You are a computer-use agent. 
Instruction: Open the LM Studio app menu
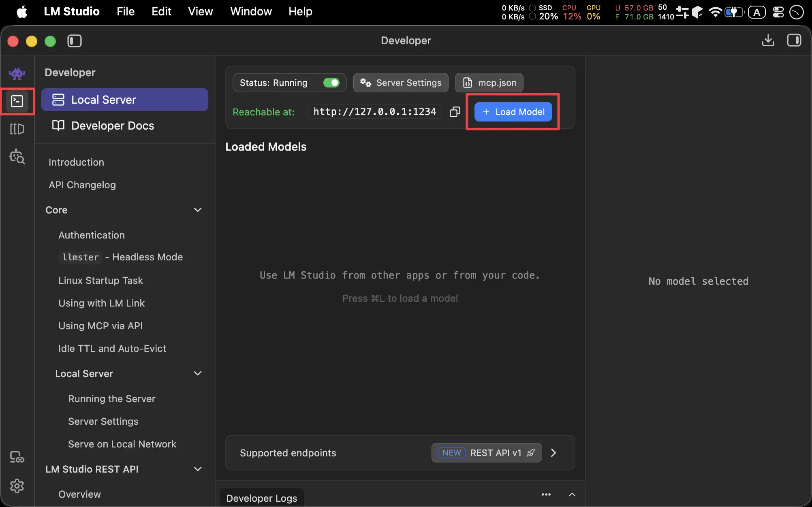(x=72, y=11)
